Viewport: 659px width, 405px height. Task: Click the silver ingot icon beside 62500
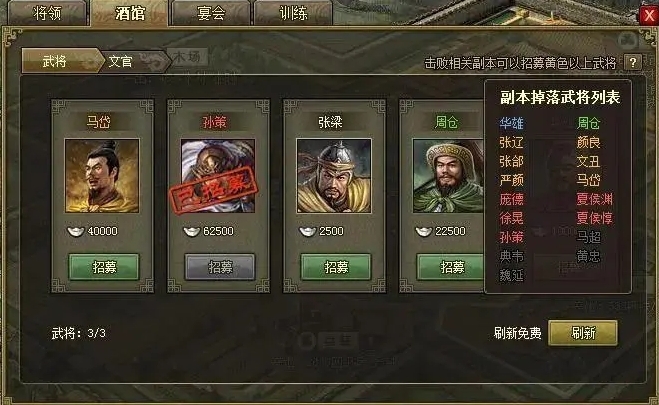point(192,231)
